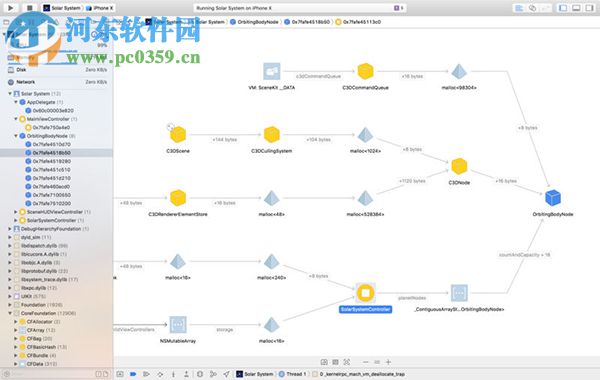
Task: Select the C3DCommandQueue node icon
Action: (x=365, y=71)
